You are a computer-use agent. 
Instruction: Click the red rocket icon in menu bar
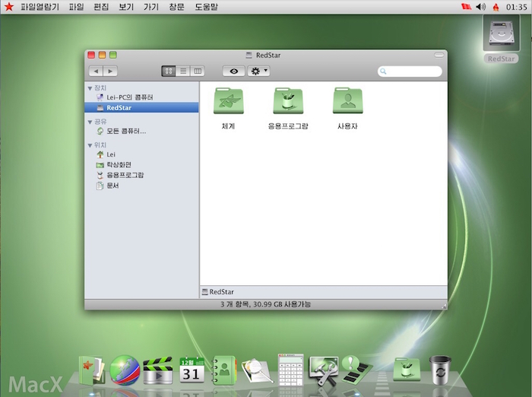(496, 7)
